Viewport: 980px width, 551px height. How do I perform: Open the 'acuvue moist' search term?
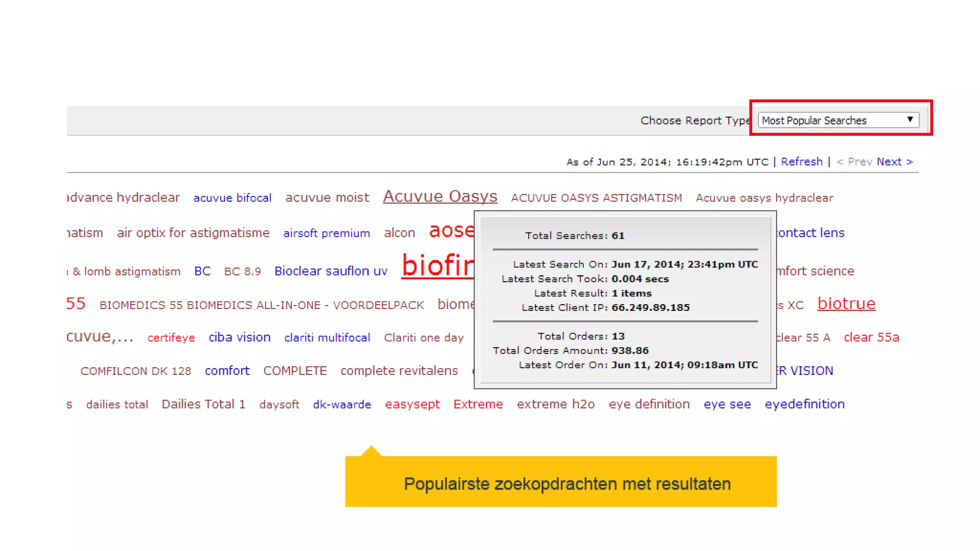[x=327, y=197]
